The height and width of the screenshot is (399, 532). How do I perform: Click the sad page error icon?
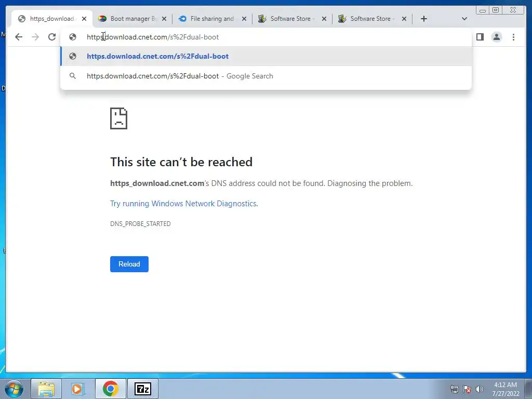pyautogui.click(x=119, y=118)
